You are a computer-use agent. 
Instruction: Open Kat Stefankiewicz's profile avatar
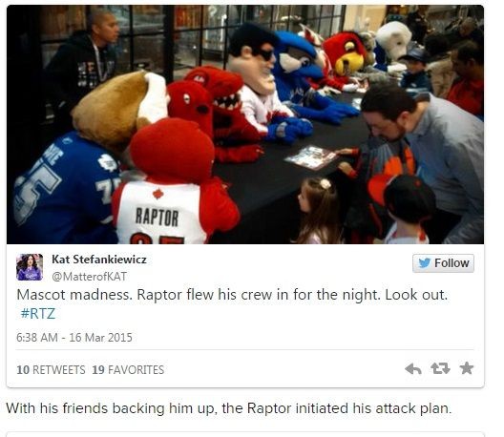point(30,267)
